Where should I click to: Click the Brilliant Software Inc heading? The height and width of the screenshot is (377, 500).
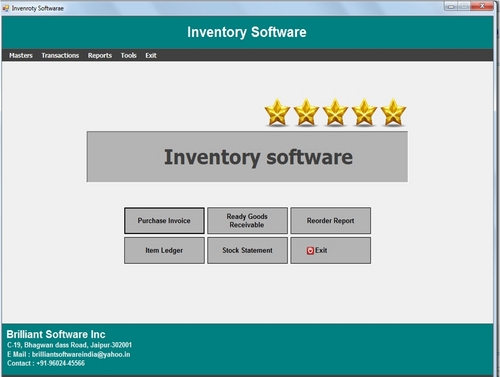coord(56,334)
